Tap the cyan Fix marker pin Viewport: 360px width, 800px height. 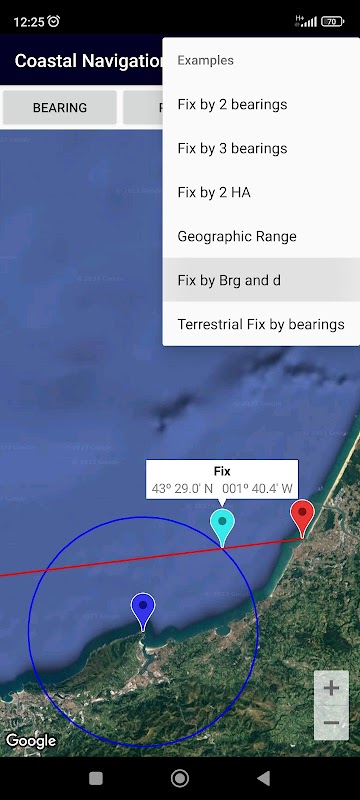[x=222, y=526]
